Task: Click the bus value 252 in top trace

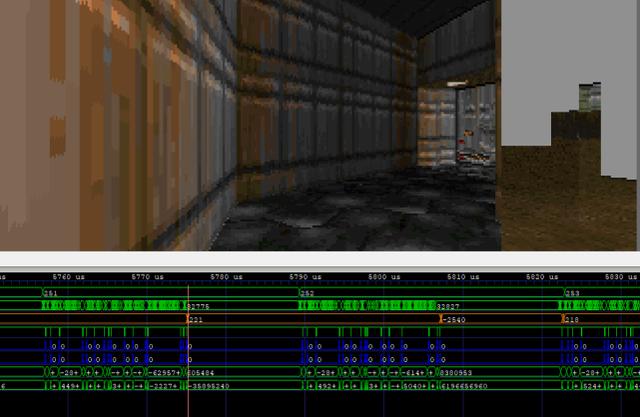Action: point(307,293)
